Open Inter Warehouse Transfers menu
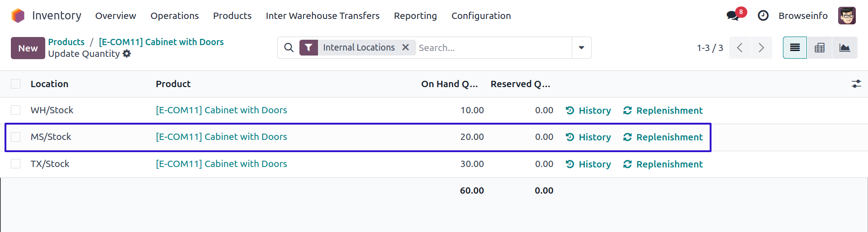The image size is (868, 232). [323, 16]
